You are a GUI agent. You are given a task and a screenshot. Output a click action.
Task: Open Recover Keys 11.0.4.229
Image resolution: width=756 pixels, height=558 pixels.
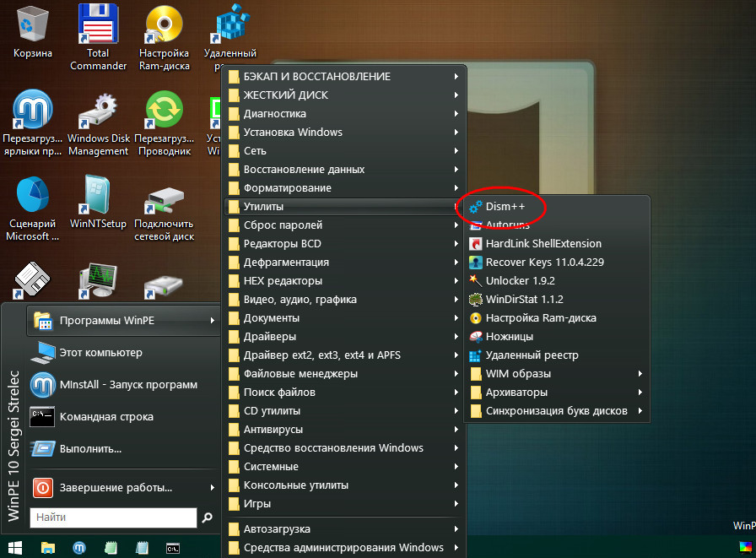pyautogui.click(x=544, y=262)
